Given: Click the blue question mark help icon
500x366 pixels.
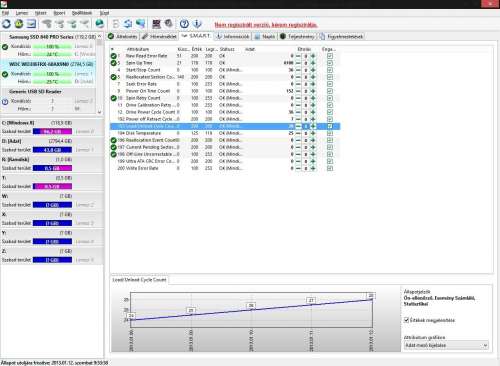Looking at the screenshot, I should [184, 24].
